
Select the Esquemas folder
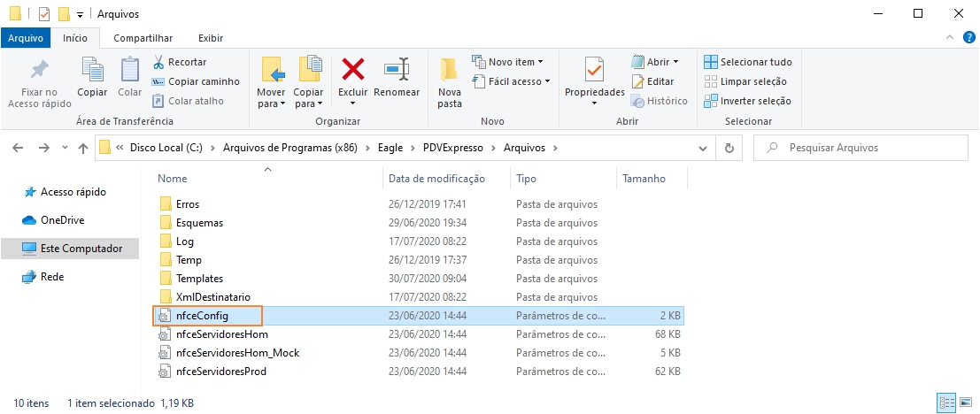199,223
